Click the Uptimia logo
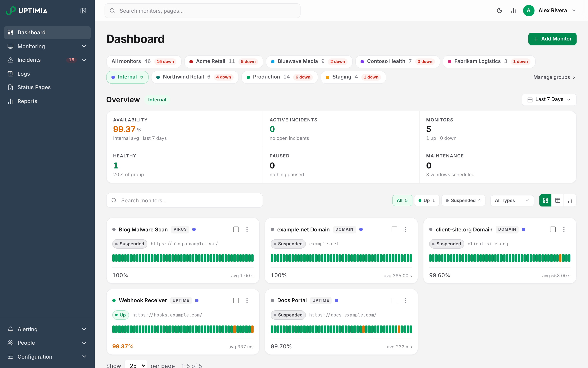 pos(27,10)
